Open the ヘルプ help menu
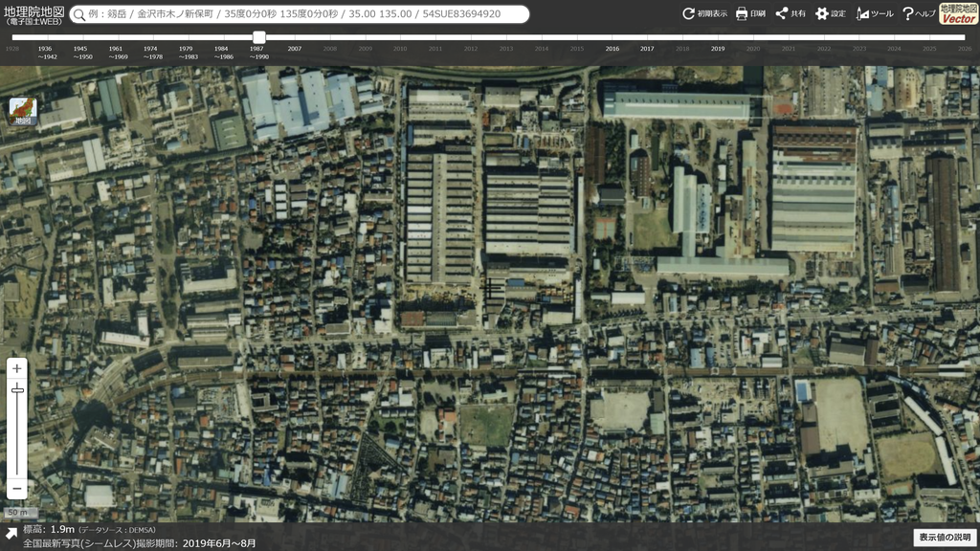980x551 pixels. coord(919,13)
